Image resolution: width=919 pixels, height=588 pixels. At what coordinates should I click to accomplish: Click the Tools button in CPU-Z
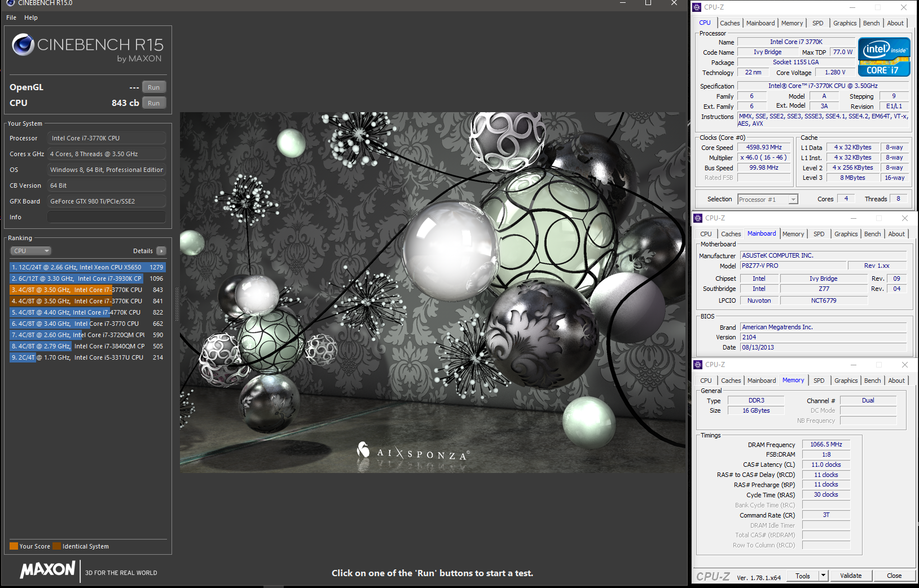[803, 576]
